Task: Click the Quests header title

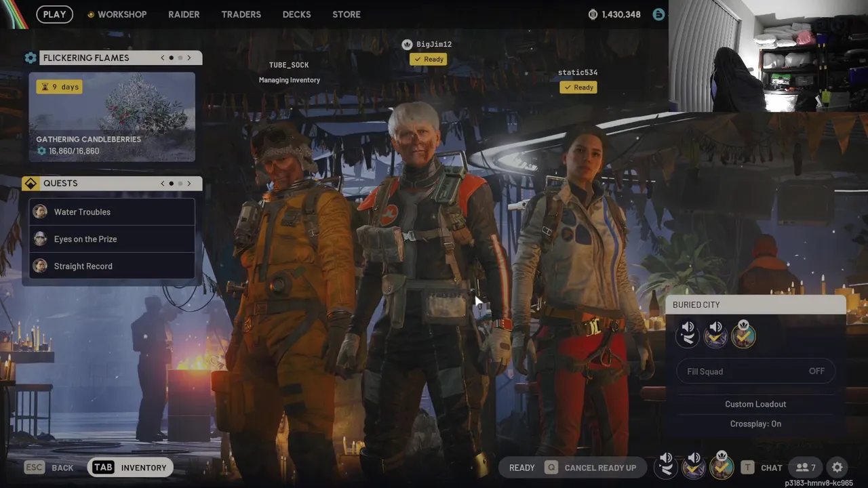Action: coord(60,183)
